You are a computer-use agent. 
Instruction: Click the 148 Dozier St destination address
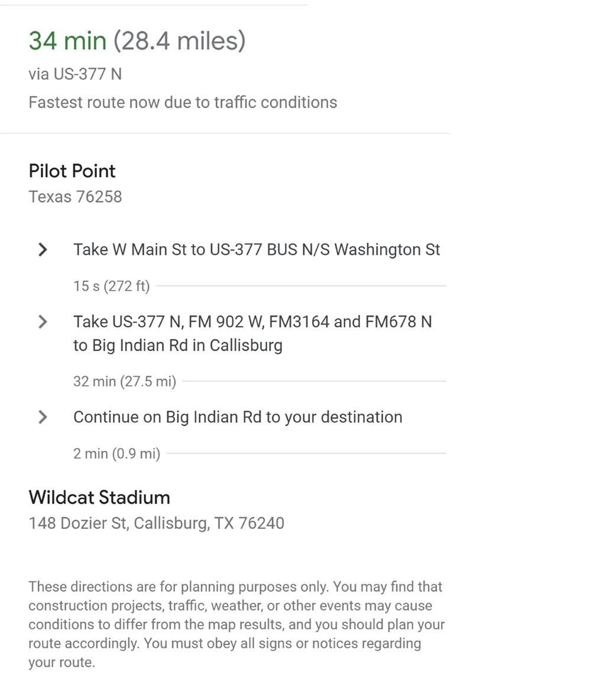click(x=157, y=523)
